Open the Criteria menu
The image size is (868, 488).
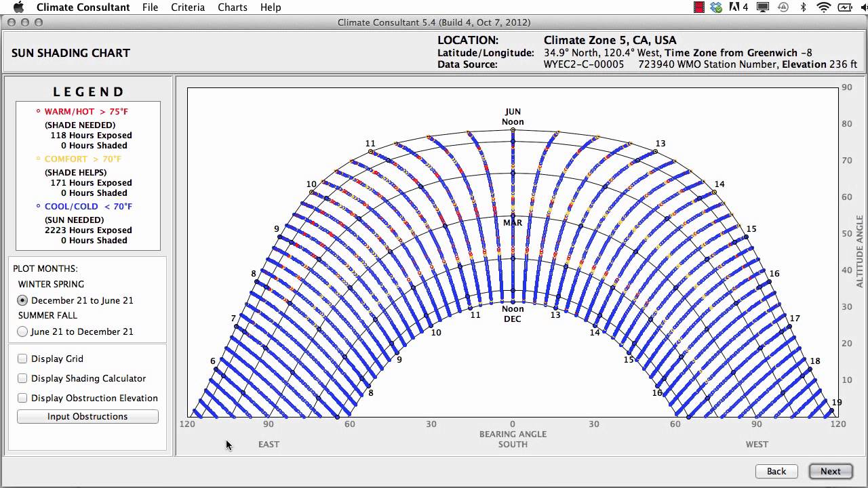coord(188,7)
